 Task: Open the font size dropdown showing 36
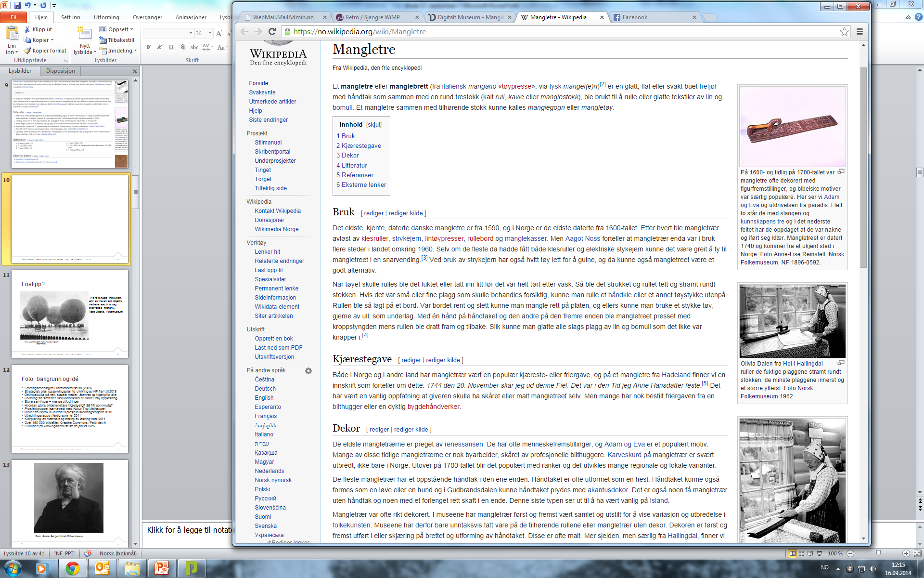[x=210, y=33]
